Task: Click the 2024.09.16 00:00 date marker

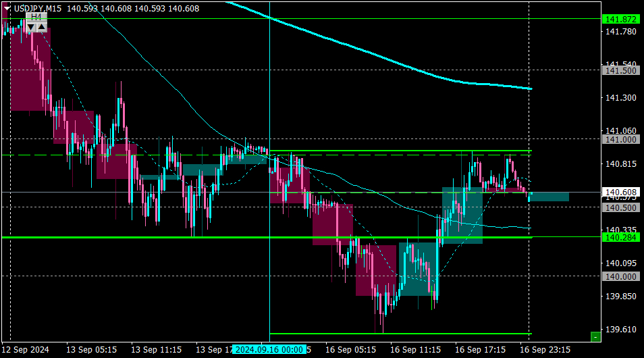Action: point(269,350)
